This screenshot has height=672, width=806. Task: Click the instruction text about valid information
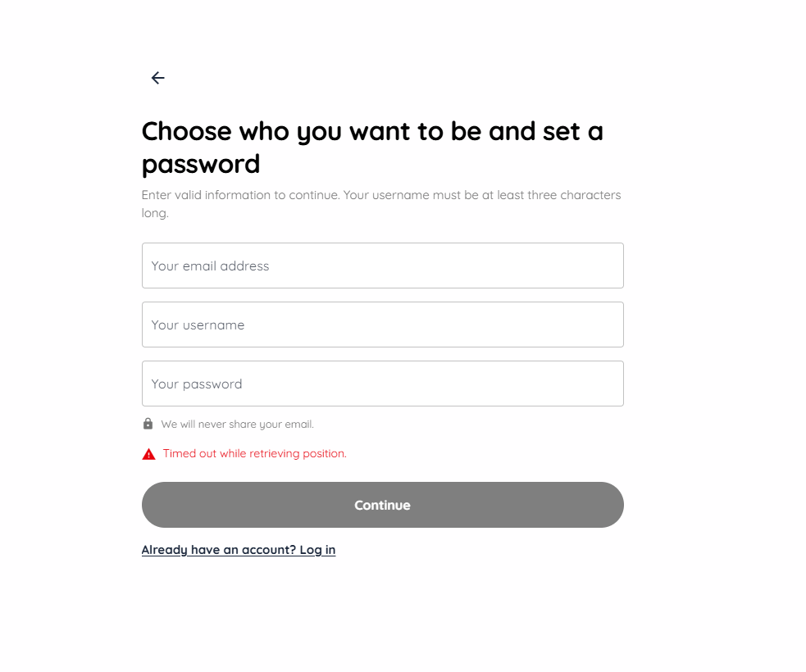(x=381, y=203)
